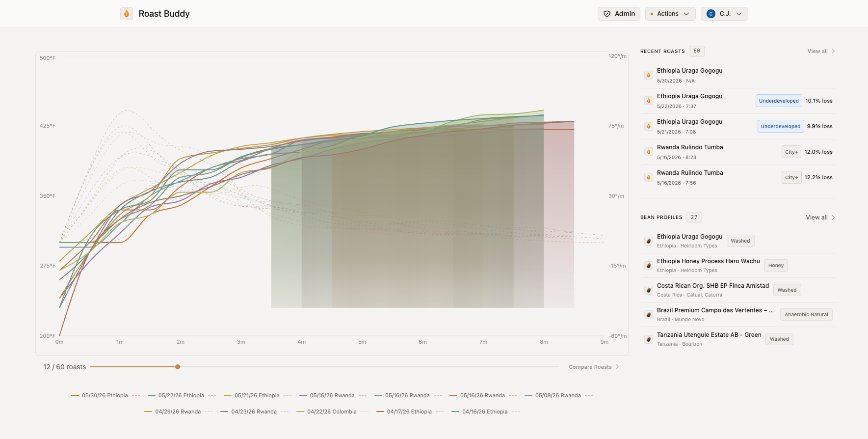Toggle the 04/22/26 Colombia legend series
Screen dimensions: 868x439
(x=332, y=412)
